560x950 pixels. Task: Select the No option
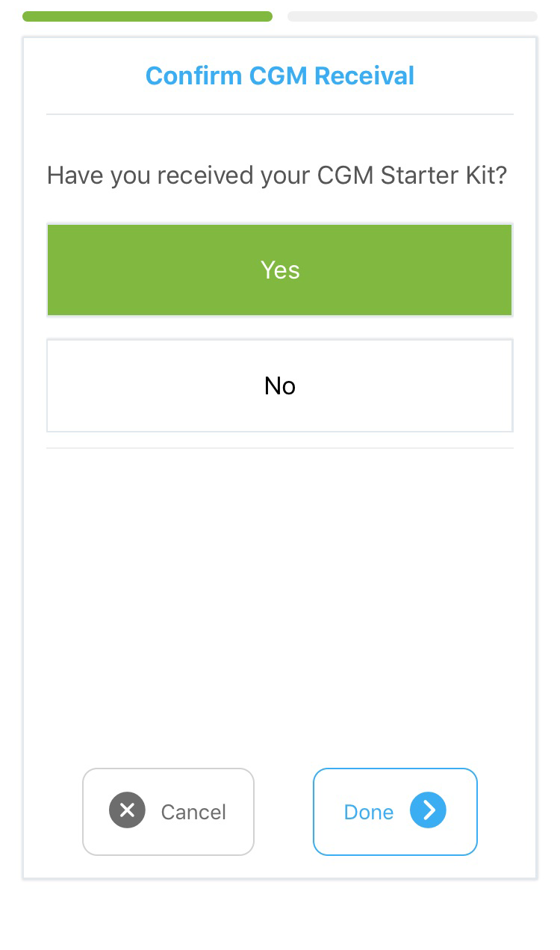(280, 385)
